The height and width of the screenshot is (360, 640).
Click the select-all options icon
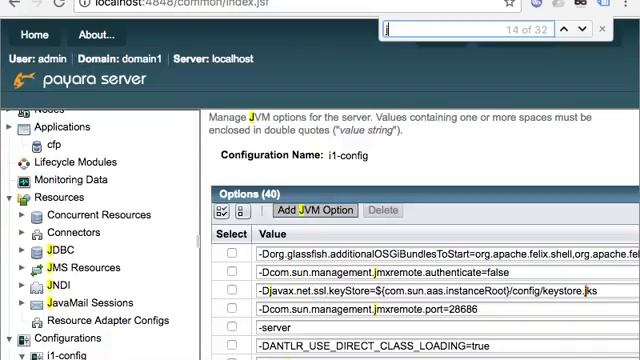click(222, 211)
